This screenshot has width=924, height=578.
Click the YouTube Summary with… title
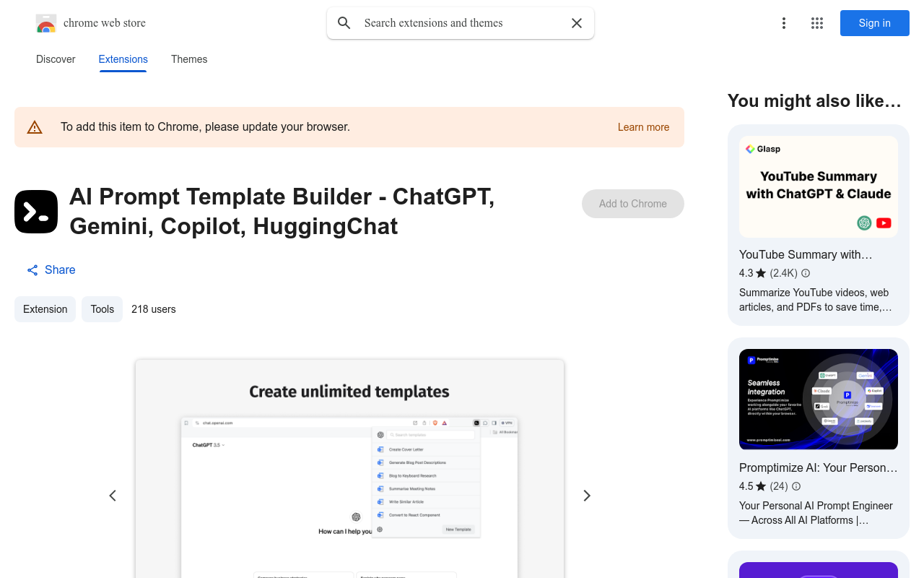point(806,254)
